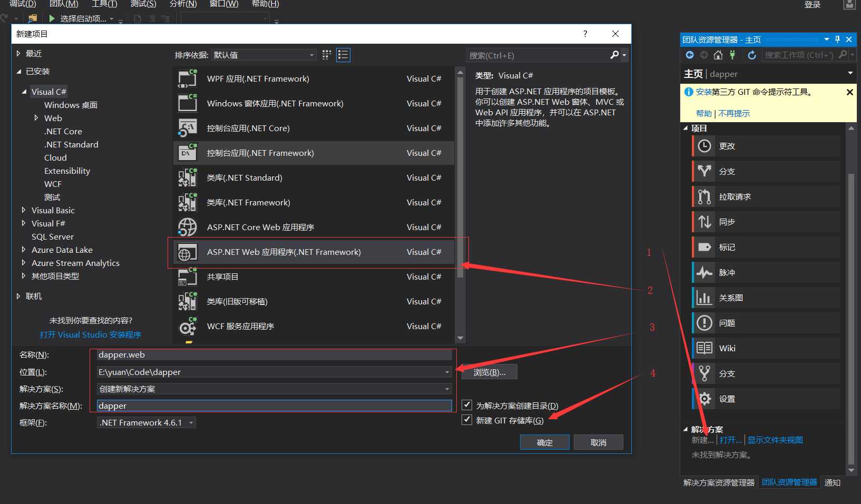The height and width of the screenshot is (504, 861).
Task: Open the Solution dropdown
Action: tap(447, 389)
